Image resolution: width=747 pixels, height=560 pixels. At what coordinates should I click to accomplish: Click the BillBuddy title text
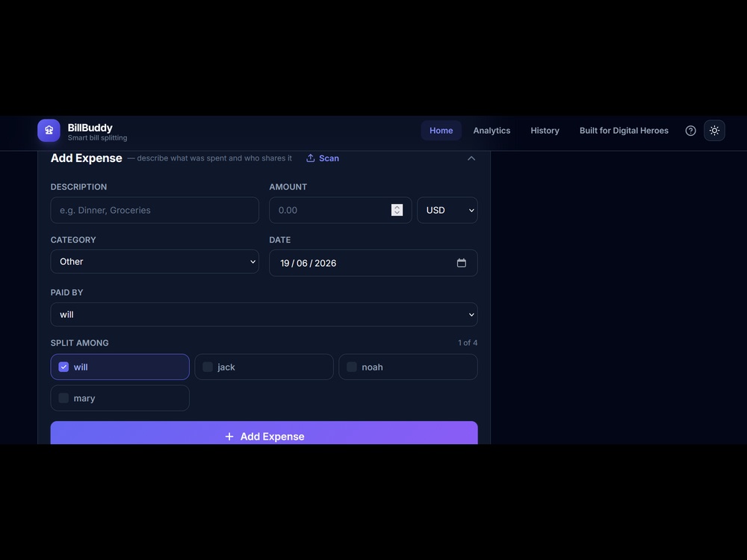90,128
